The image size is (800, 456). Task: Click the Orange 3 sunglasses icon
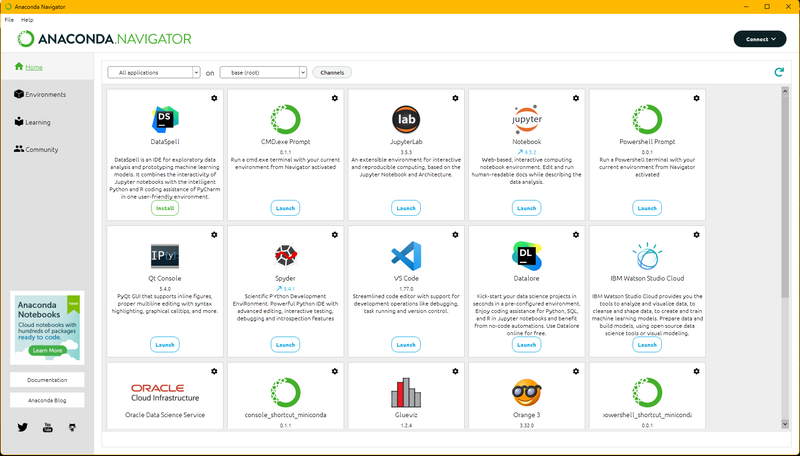click(x=527, y=393)
